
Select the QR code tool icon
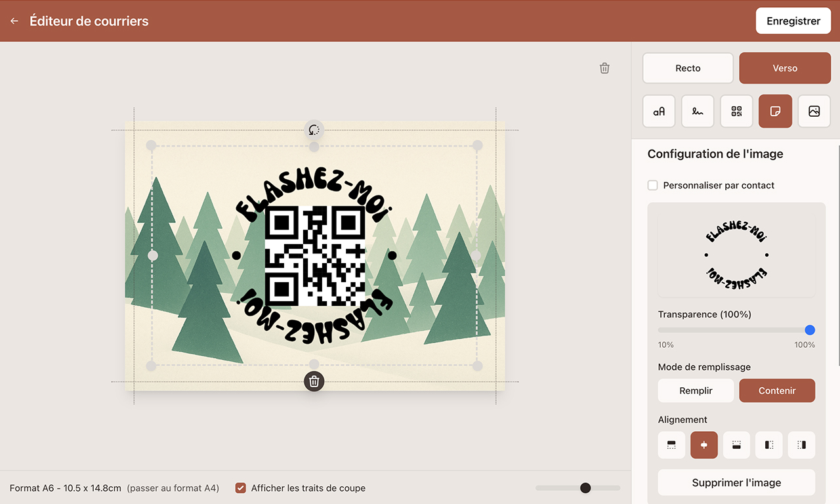pos(736,112)
